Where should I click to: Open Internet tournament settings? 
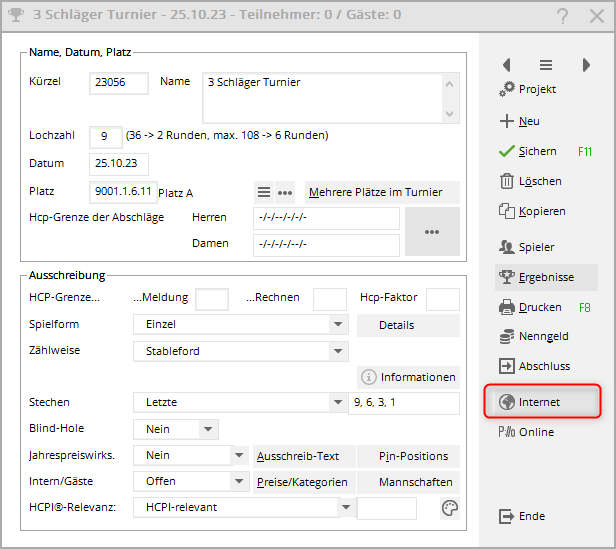[x=542, y=402]
